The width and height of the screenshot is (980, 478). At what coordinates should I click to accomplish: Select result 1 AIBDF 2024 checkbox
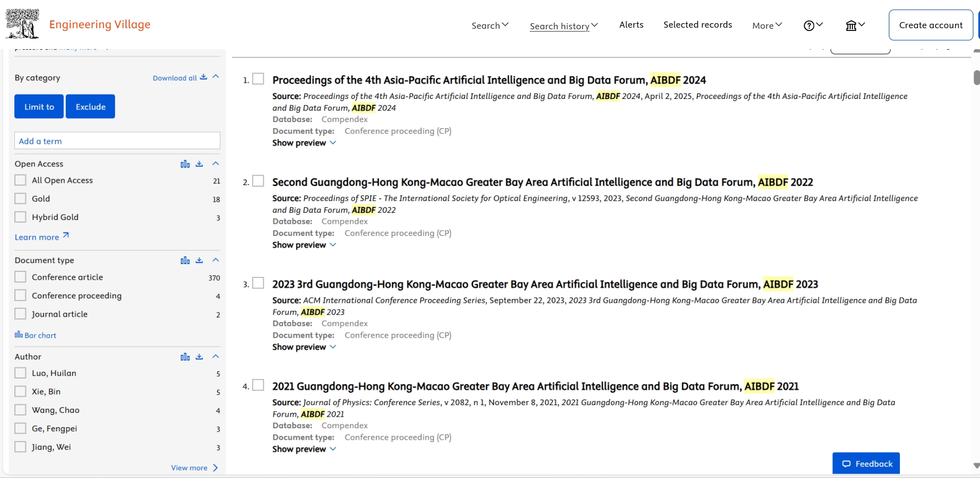(258, 79)
